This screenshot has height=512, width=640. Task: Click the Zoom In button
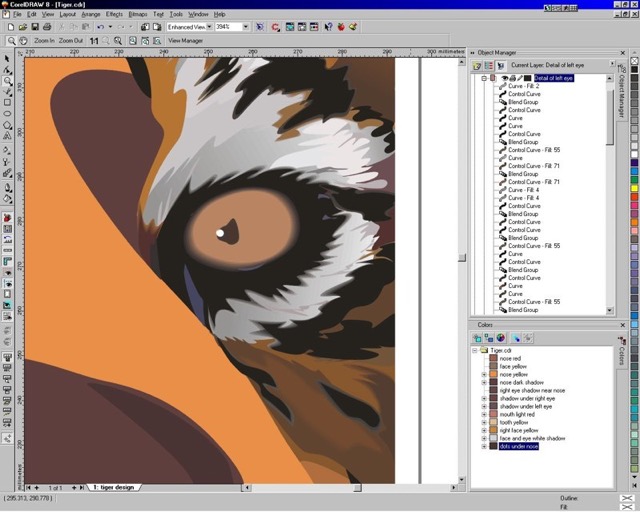(x=44, y=40)
